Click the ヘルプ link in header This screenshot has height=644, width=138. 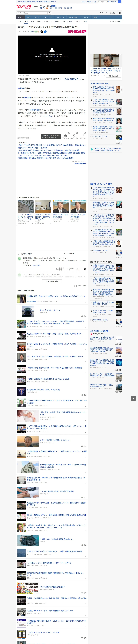point(94,2)
